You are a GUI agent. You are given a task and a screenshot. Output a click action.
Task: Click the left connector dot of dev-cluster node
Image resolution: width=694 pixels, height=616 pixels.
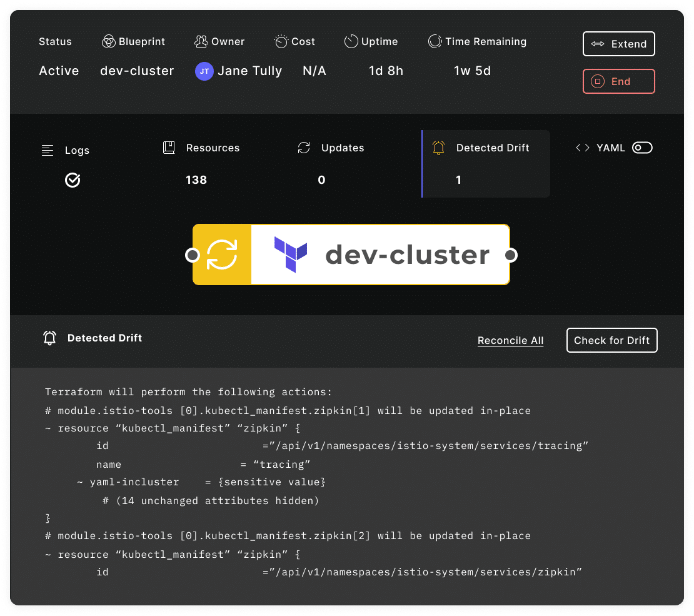pos(193,255)
